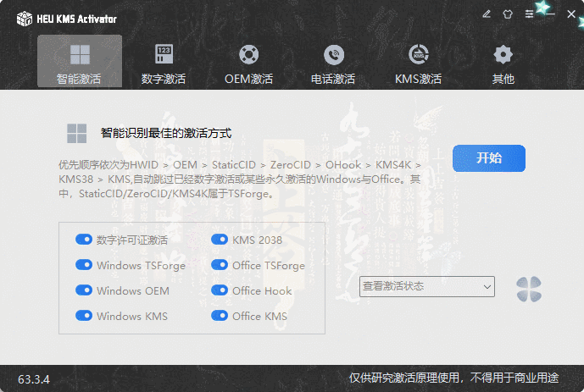This screenshot has width=584, height=392.
Task: Switch to the 数字激活 tab
Action: [x=164, y=61]
